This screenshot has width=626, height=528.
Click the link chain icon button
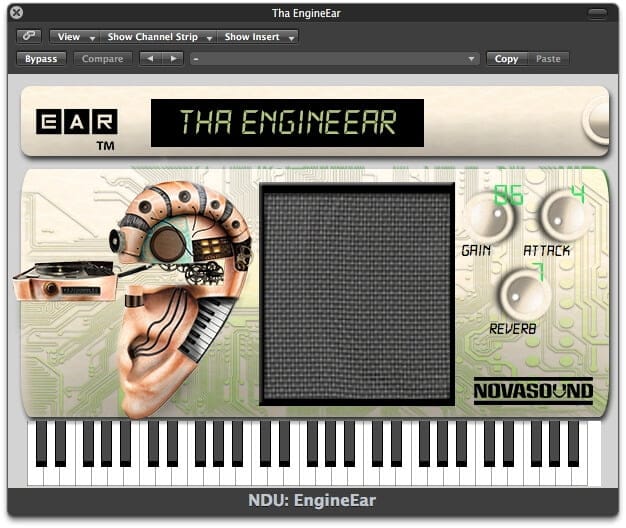click(x=29, y=36)
